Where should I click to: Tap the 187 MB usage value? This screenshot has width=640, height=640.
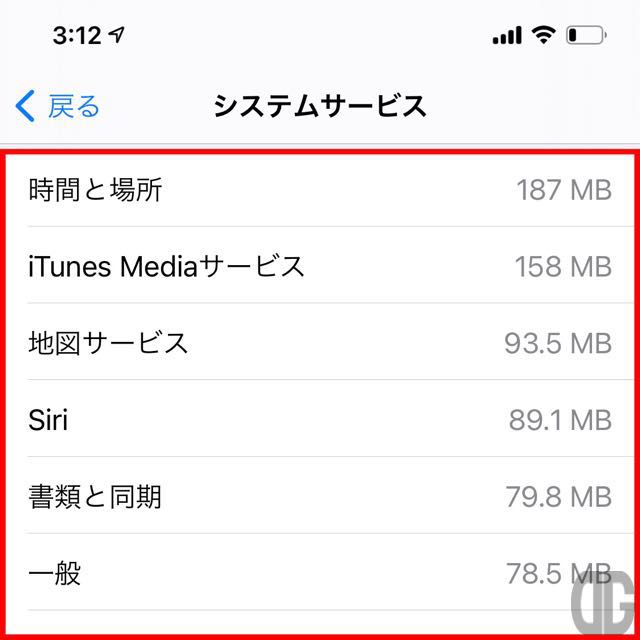564,190
